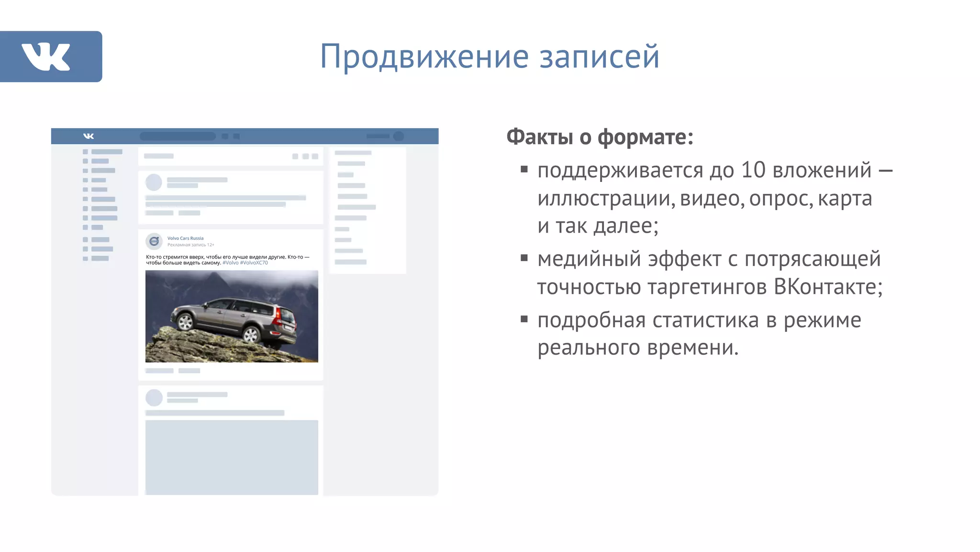The width and height of the screenshot is (980, 552).
Task: Click user avatar circle in mockup header
Action: pyautogui.click(x=398, y=136)
